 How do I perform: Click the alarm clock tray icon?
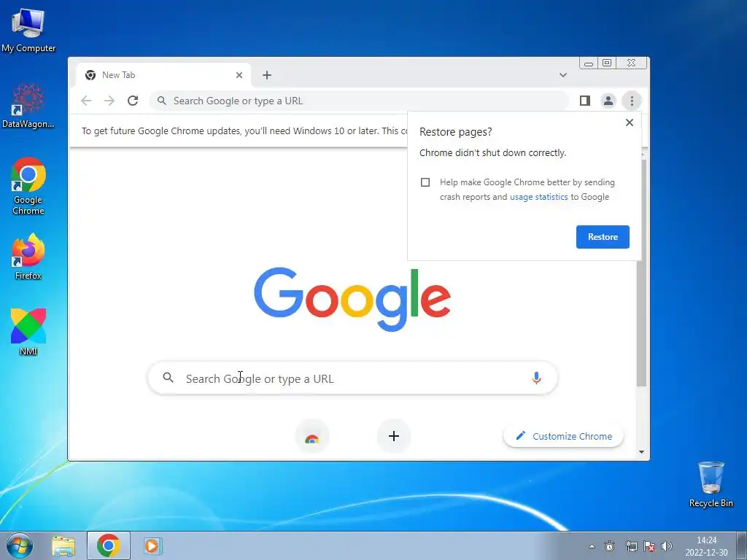pos(609,546)
